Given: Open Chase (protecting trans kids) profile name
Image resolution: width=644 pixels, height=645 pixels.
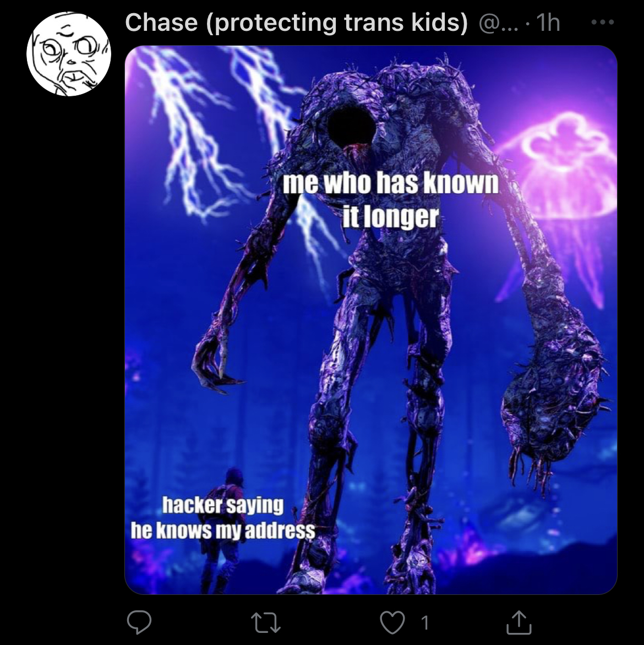Looking at the screenshot, I should (x=296, y=22).
